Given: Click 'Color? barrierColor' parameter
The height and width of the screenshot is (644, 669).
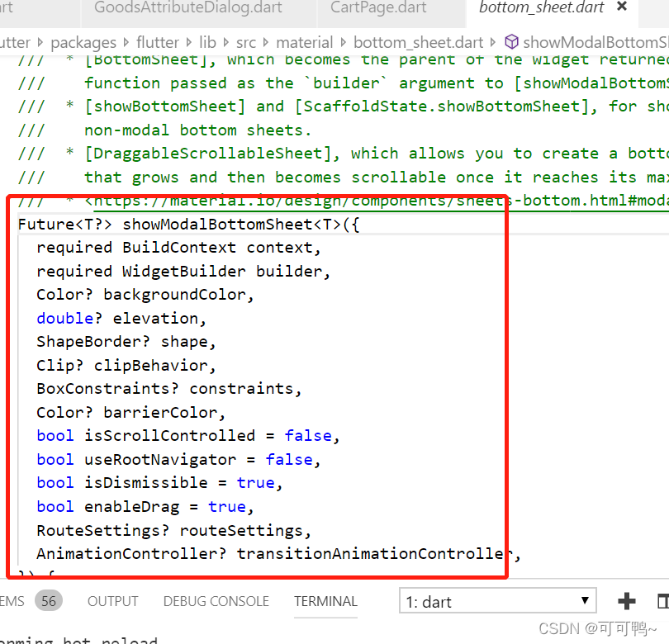Looking at the screenshot, I should point(131,413).
